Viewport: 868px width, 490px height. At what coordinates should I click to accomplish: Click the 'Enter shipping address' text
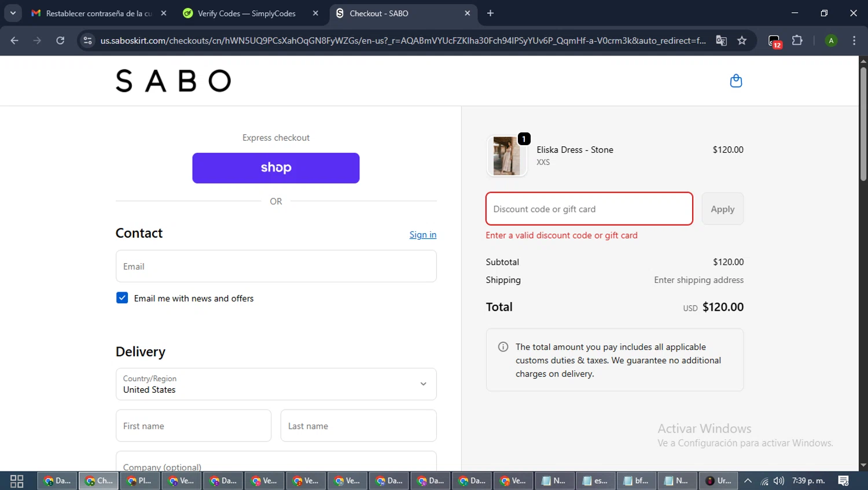698,280
